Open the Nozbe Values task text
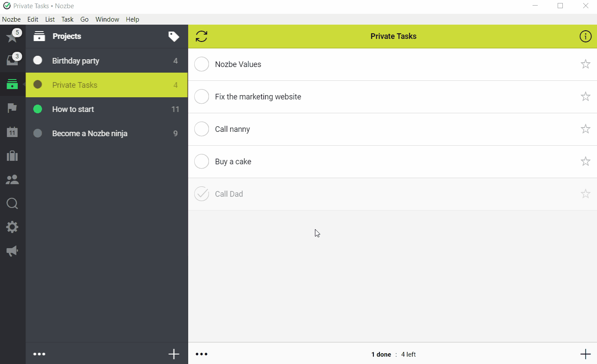This screenshot has width=597, height=364. tap(238, 64)
